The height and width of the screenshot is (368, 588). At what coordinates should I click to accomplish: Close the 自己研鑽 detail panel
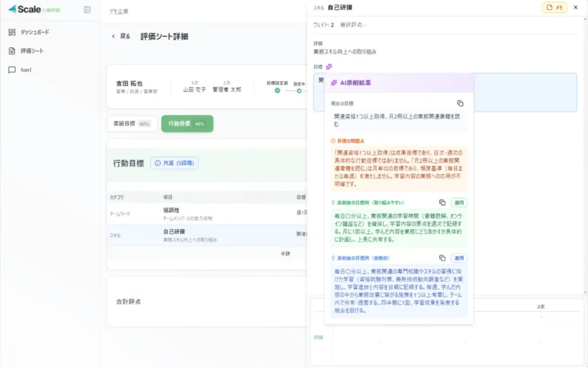tap(576, 7)
